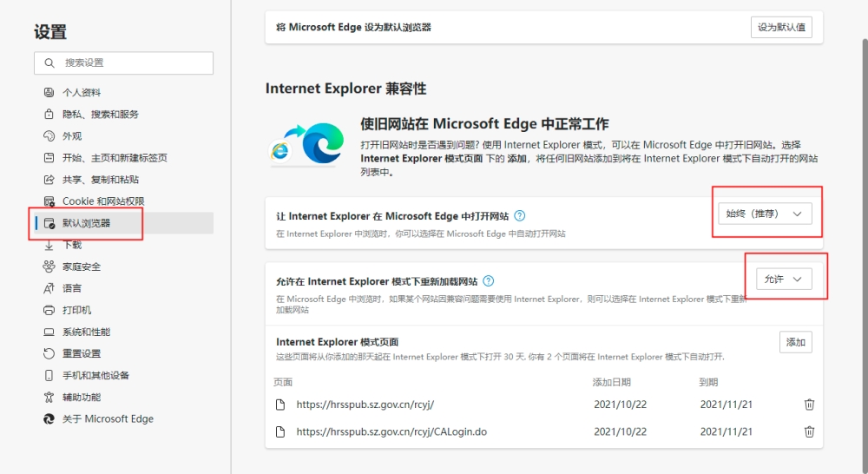This screenshot has height=474, width=868.
Task: Click into the 搜索设置 search field
Action: click(x=123, y=63)
